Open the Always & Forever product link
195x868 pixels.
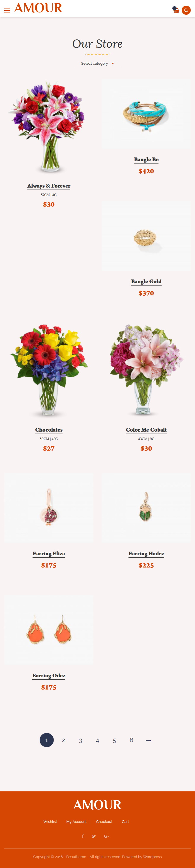49,186
